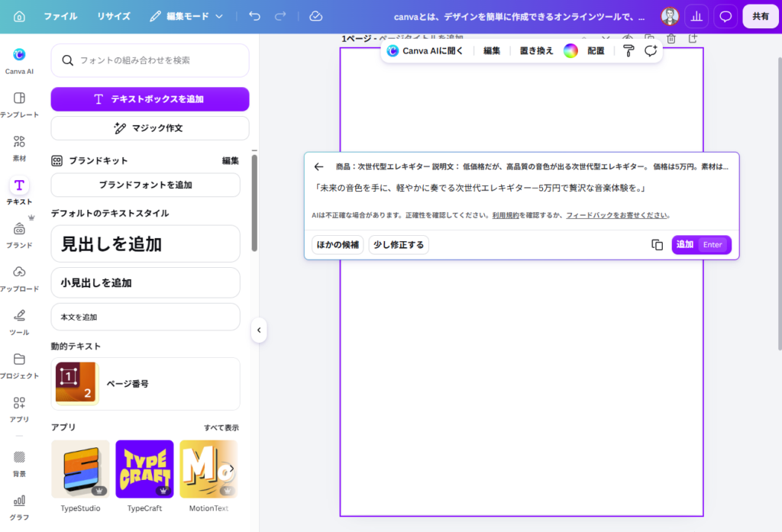The image size is (782, 532).
Task: Click すべて表示 for apps
Action: coord(221,427)
